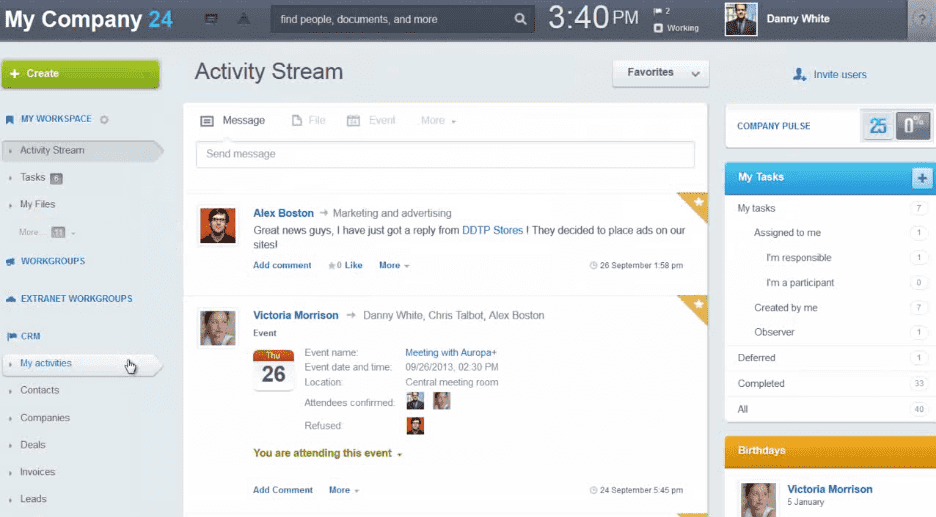
Task: Switch to the File tab in composer
Action: coord(308,121)
